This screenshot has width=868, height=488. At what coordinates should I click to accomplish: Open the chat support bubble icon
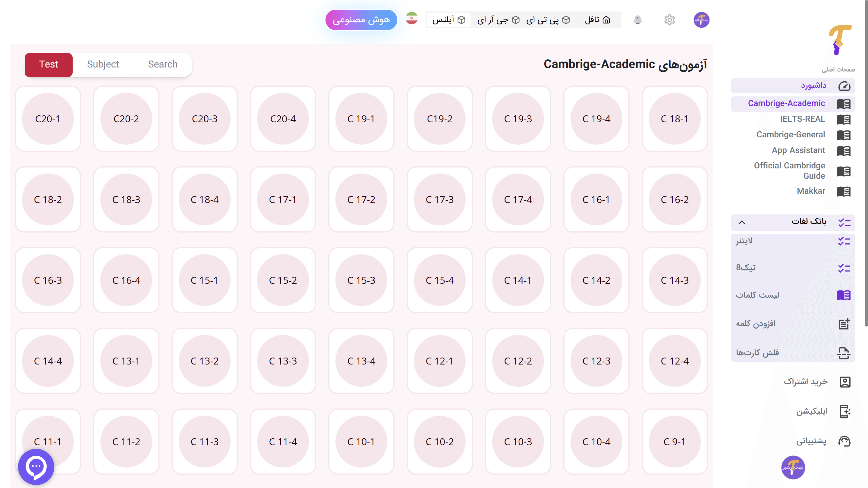pyautogui.click(x=36, y=466)
